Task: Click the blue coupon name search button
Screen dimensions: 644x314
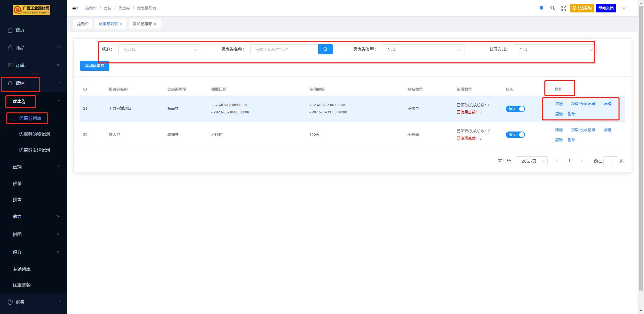Action: pyautogui.click(x=325, y=49)
